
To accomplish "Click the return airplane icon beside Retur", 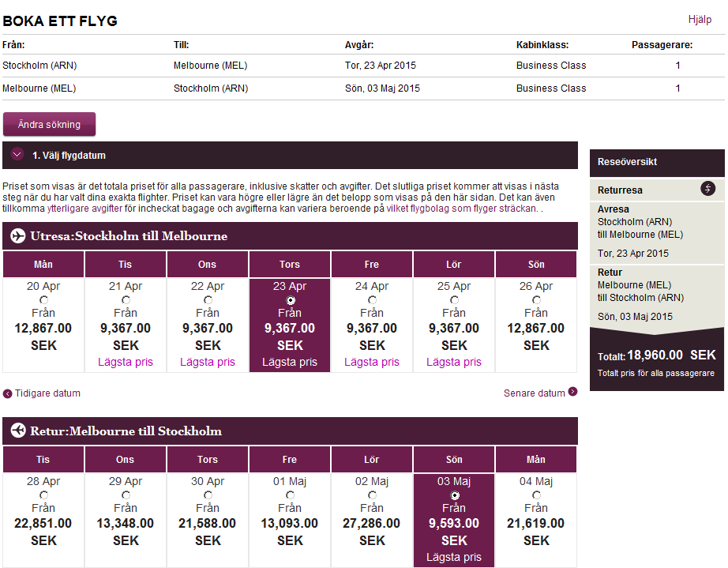I will [x=17, y=431].
